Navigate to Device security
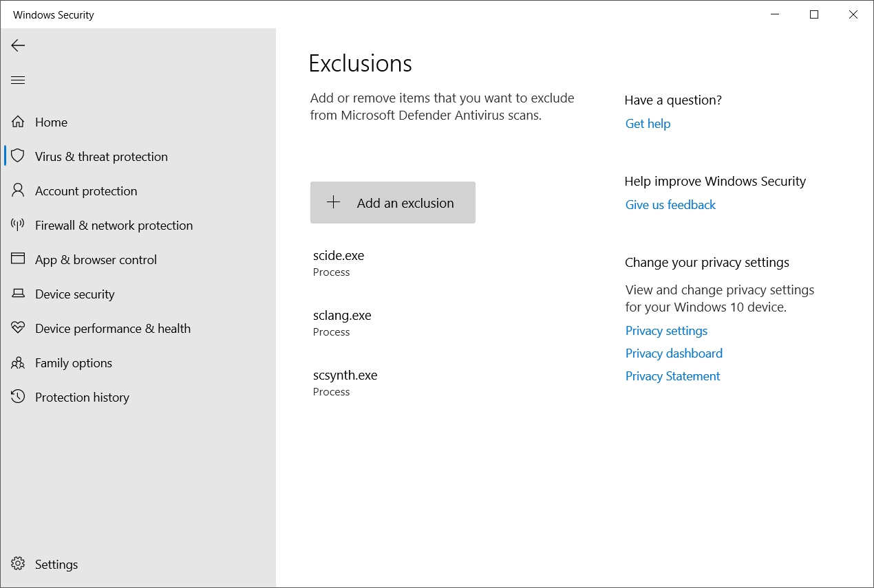 pos(138,294)
